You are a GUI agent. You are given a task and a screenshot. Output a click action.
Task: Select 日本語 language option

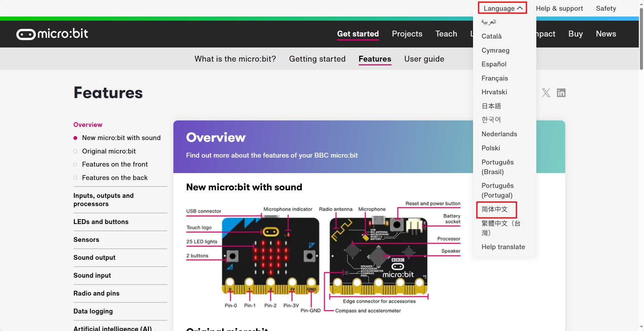pyautogui.click(x=491, y=106)
